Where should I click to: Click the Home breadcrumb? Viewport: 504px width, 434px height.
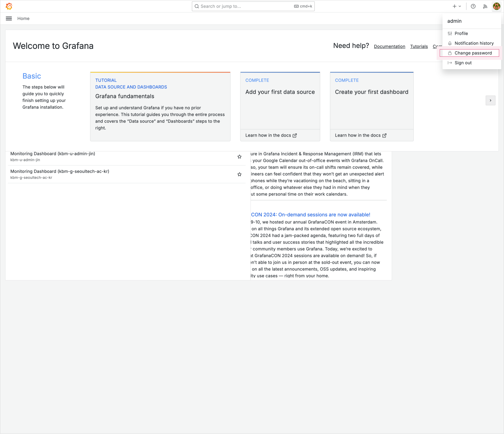tap(23, 19)
